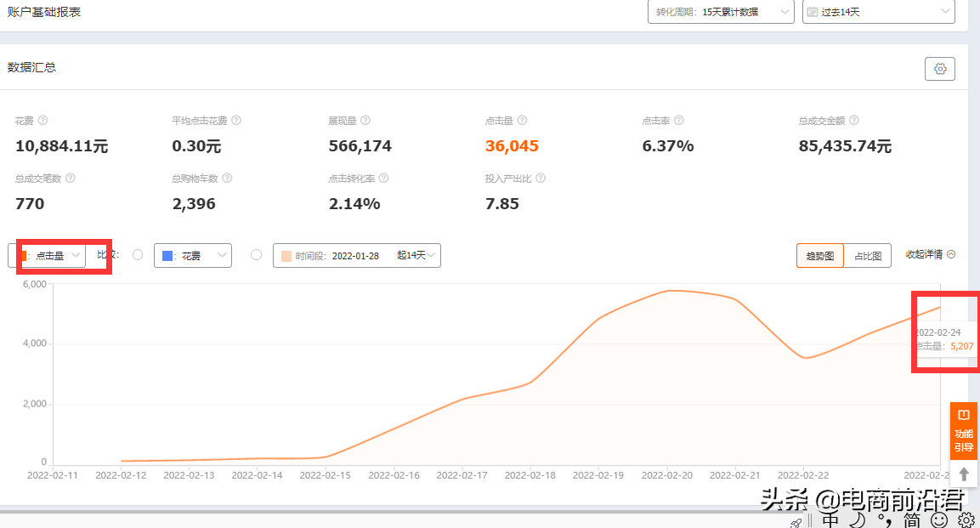Click the 36,045 点击量 metric value
980x528 pixels.
(x=512, y=146)
